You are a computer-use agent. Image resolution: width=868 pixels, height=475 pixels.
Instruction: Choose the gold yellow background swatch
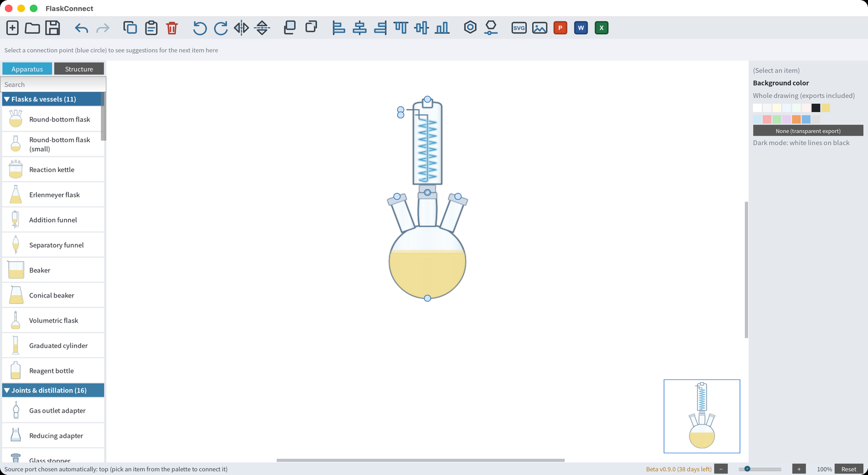pos(826,108)
